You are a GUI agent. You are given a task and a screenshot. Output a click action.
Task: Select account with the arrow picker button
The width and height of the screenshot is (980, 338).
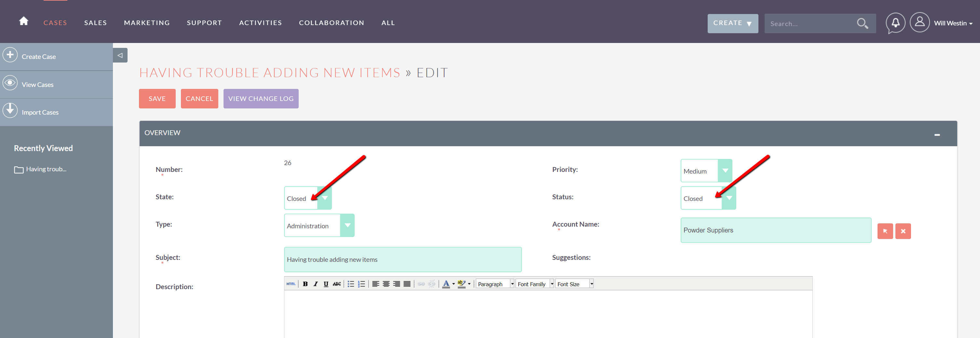point(885,231)
